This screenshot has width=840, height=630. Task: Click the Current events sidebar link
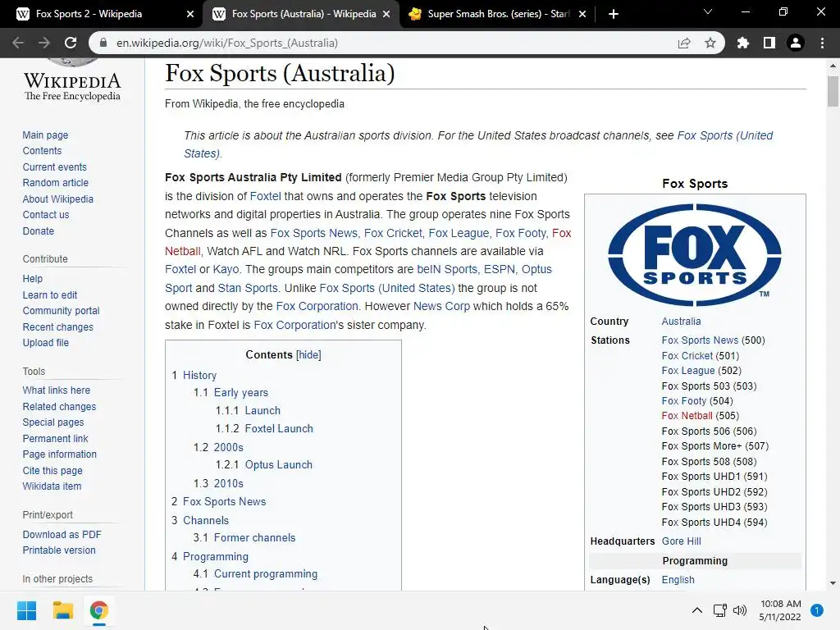point(55,167)
